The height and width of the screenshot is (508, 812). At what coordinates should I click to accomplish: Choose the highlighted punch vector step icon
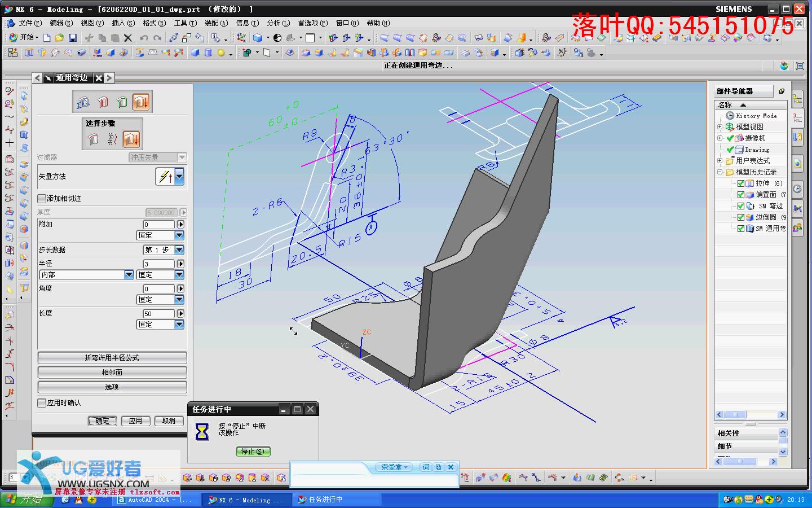[x=131, y=139]
